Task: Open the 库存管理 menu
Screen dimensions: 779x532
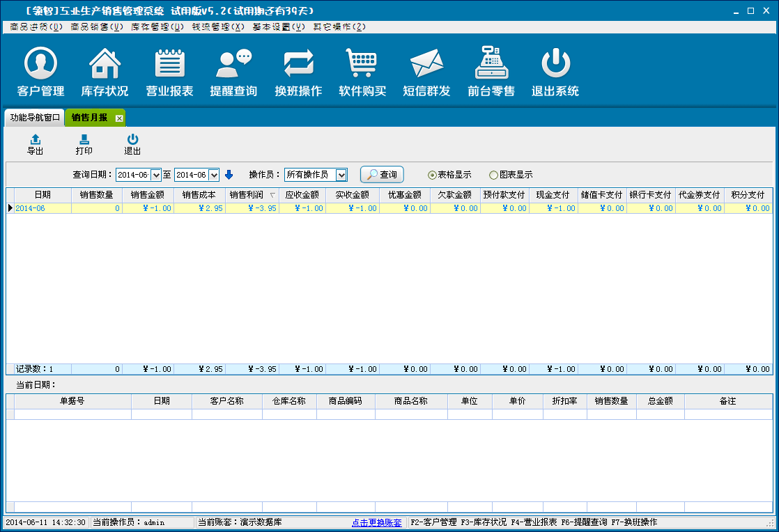Action: (157, 26)
